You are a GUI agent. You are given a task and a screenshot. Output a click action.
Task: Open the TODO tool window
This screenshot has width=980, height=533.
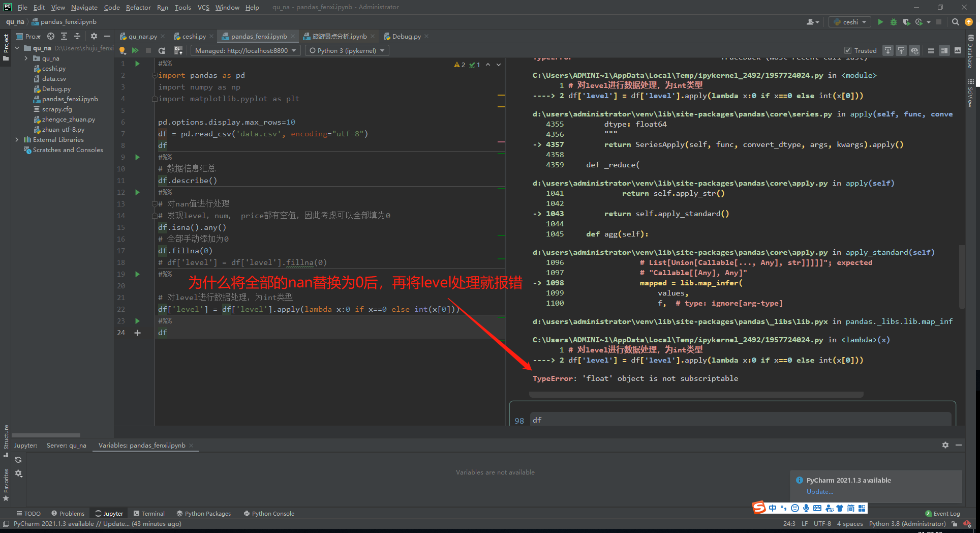coord(28,514)
